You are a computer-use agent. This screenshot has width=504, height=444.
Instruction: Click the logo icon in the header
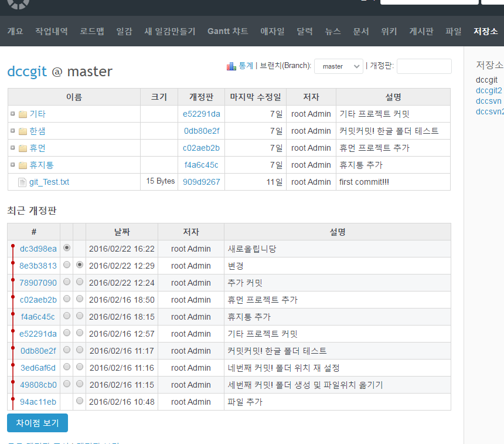click(18, 3)
